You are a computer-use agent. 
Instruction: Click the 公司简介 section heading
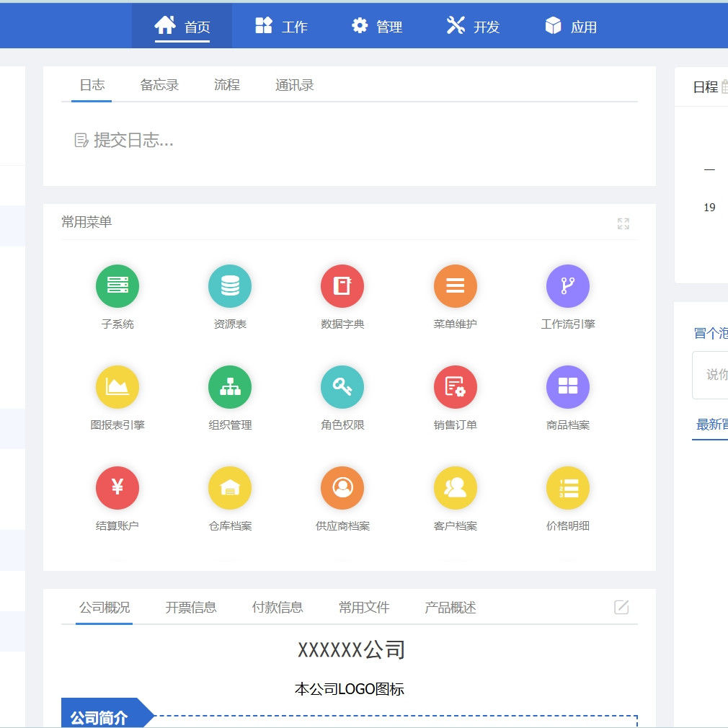click(99, 718)
